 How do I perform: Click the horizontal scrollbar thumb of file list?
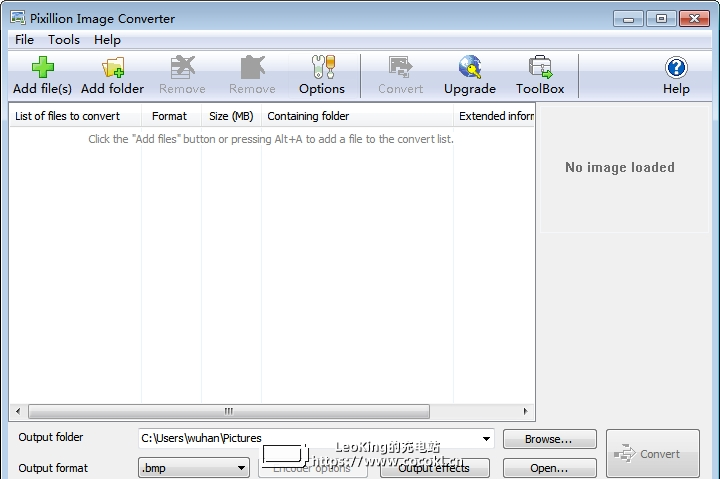point(229,411)
